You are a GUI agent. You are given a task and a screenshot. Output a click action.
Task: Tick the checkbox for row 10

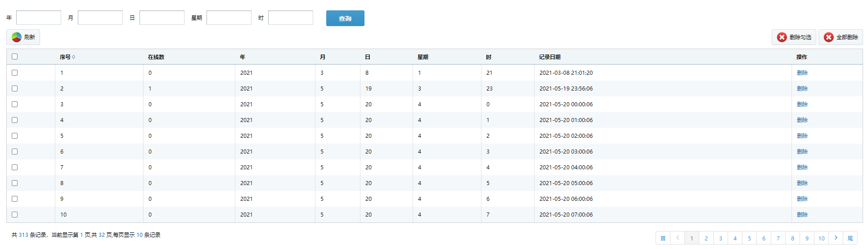[x=14, y=214]
